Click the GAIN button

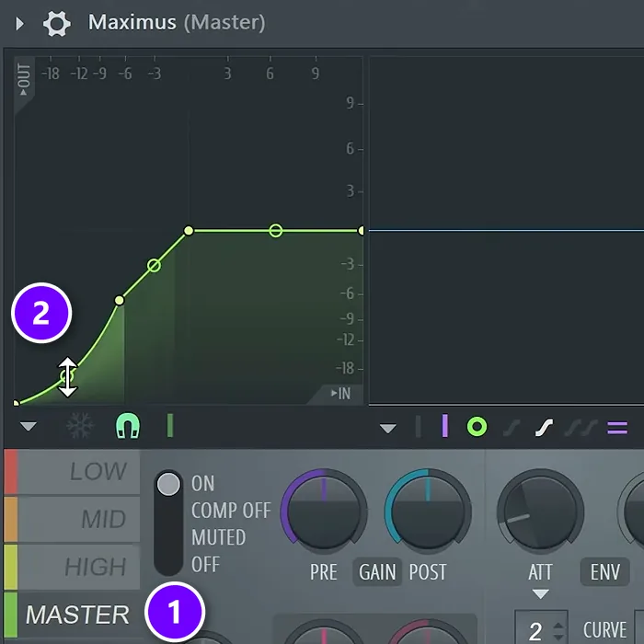pos(377,571)
